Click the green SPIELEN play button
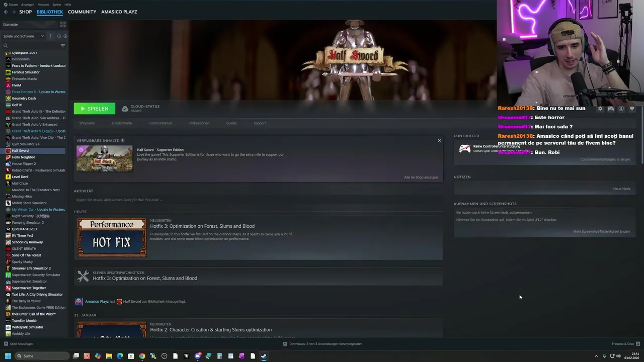Viewport: 644px width, 362px height. (95, 109)
